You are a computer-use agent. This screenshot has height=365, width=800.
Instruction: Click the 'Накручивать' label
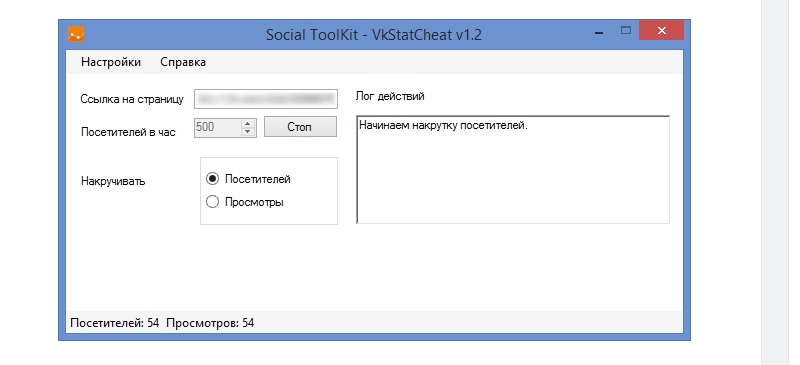click(x=113, y=181)
